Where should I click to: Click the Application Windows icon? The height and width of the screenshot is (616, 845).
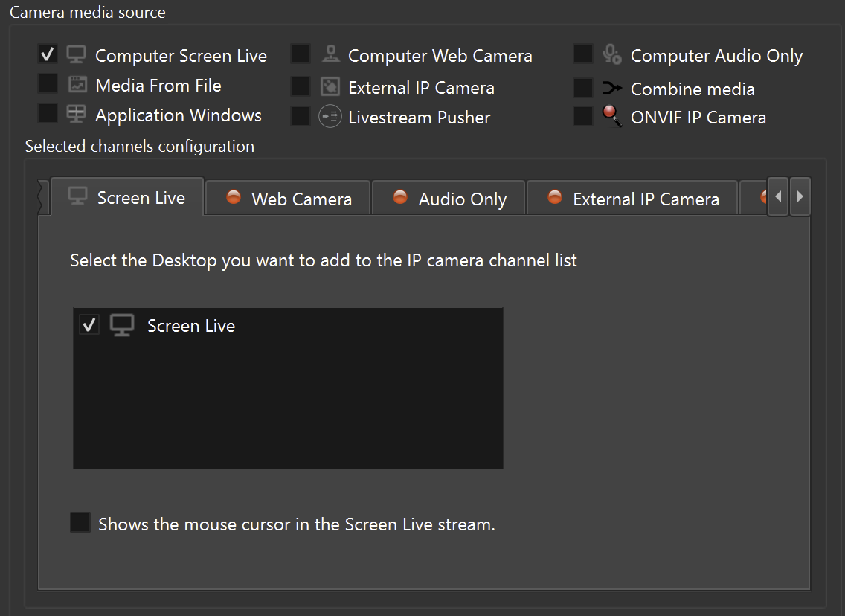tap(76, 114)
